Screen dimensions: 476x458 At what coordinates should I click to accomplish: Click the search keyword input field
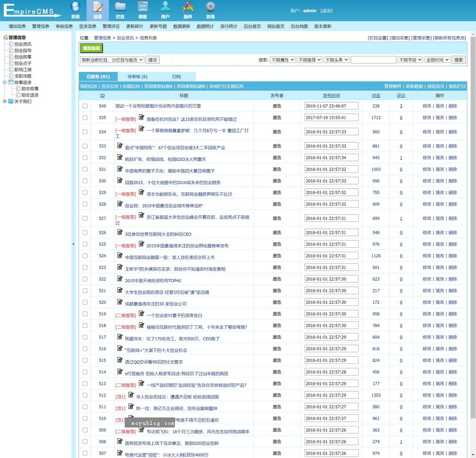[x=373, y=60]
